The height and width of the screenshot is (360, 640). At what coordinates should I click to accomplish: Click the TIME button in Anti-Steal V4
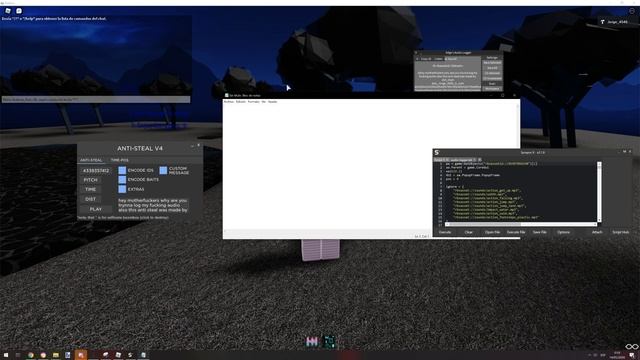(x=91, y=189)
